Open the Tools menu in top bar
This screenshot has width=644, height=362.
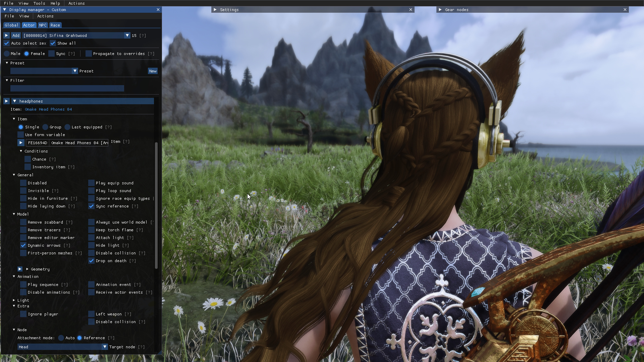(39, 3)
